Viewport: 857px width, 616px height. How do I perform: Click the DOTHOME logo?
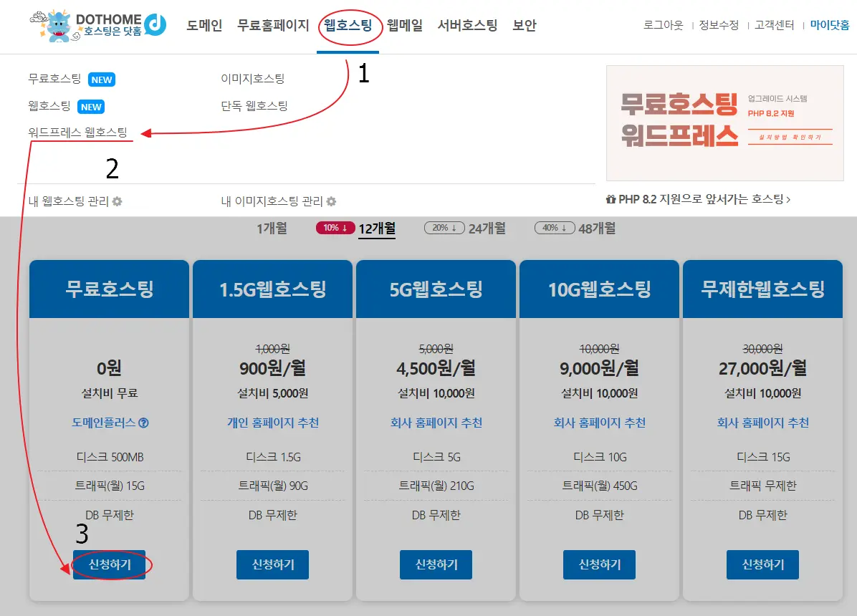(x=98, y=25)
